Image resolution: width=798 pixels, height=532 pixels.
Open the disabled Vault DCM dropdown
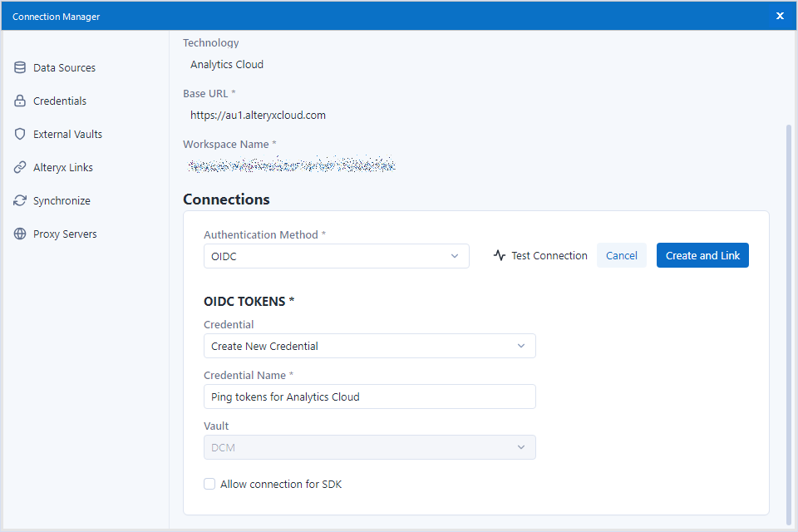tap(369, 447)
